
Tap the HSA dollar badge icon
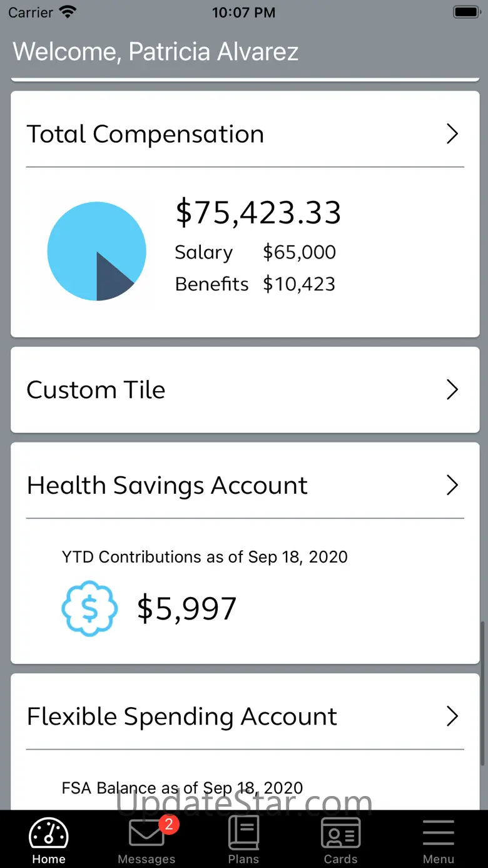(89, 608)
